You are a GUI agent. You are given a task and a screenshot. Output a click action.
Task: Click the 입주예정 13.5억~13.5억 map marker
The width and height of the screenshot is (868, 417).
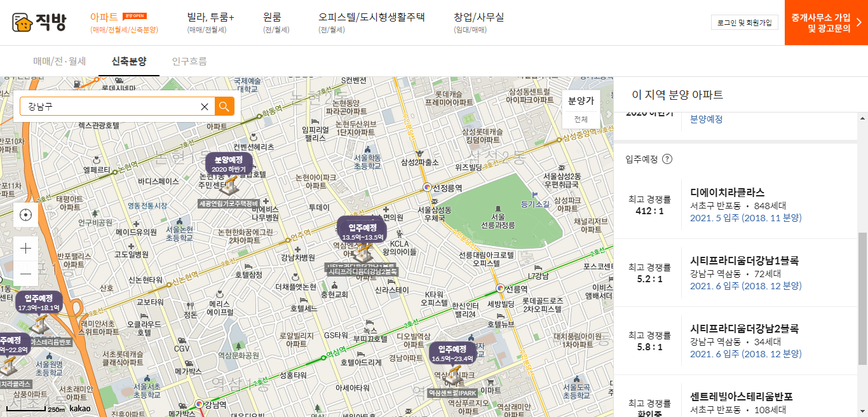pos(362,232)
